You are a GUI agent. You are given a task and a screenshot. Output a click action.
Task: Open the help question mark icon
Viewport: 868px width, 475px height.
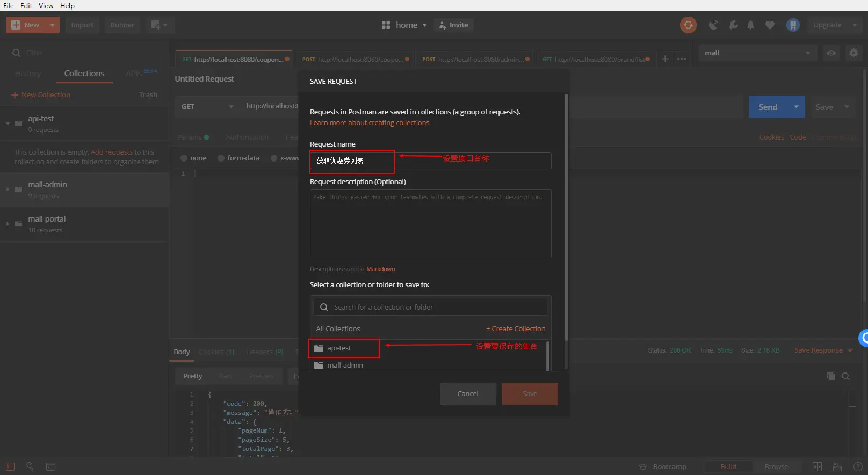(857, 466)
